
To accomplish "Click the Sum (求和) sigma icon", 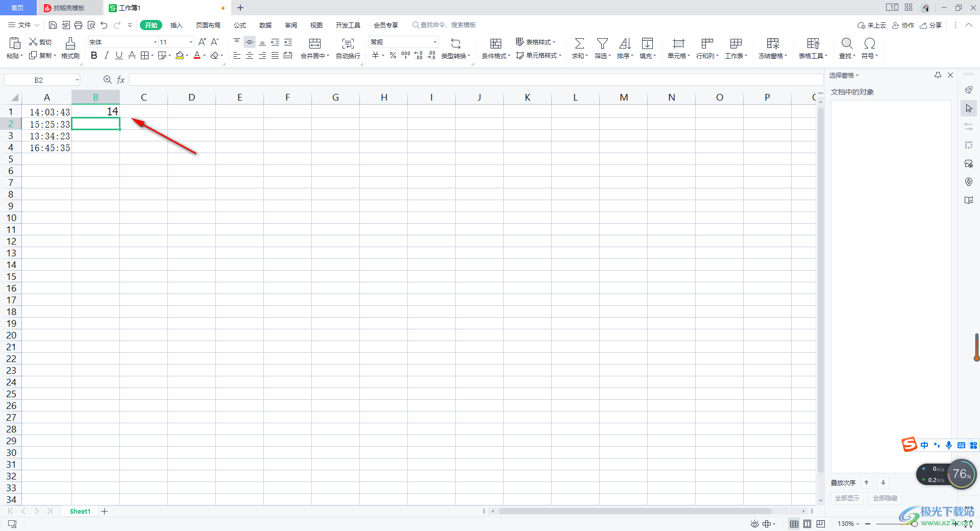I will pyautogui.click(x=579, y=43).
